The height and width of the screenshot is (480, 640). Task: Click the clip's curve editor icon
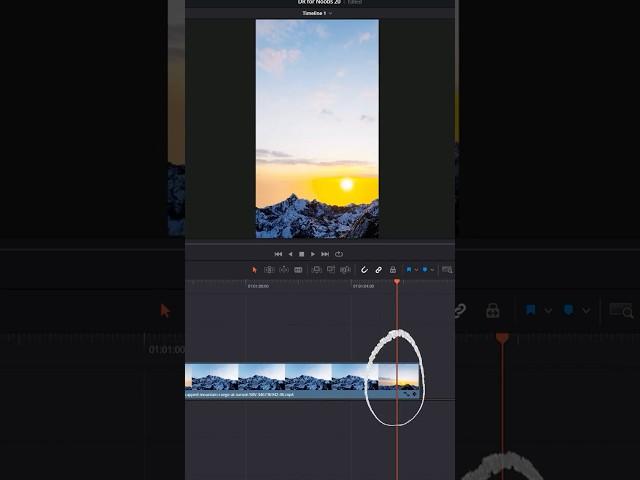tap(407, 394)
